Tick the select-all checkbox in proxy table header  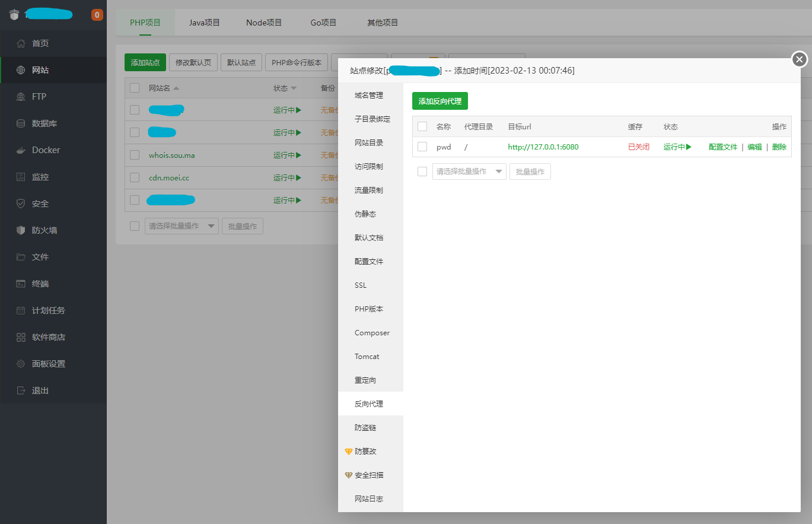pyautogui.click(x=422, y=126)
